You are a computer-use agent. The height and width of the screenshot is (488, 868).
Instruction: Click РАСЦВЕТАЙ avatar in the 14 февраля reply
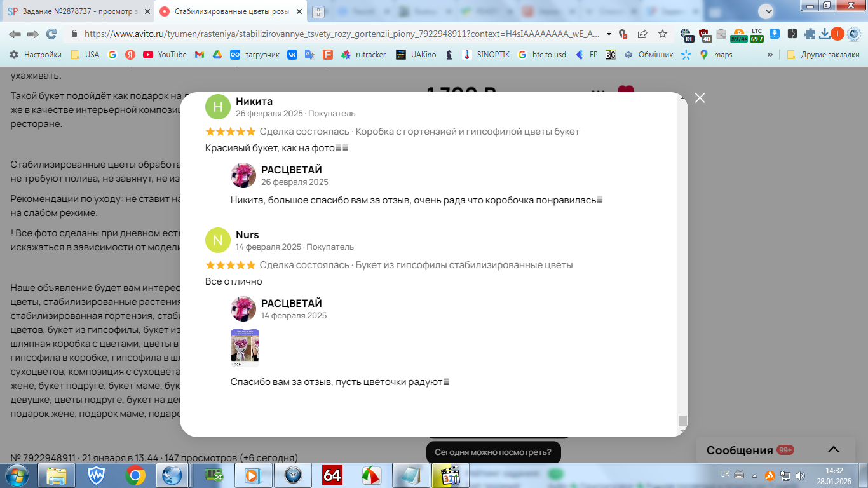tap(243, 309)
